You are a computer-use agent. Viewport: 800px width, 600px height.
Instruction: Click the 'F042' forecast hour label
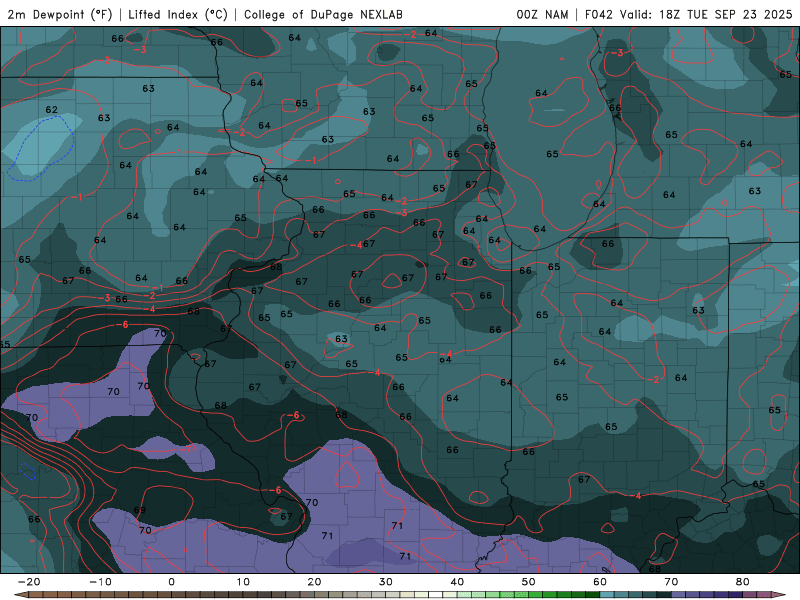tap(598, 14)
